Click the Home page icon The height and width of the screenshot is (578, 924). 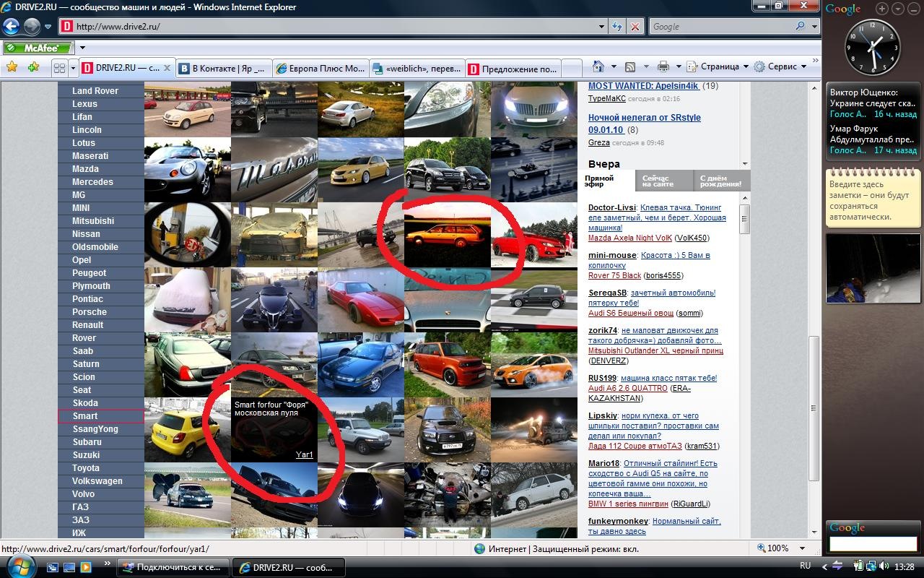[x=598, y=66]
